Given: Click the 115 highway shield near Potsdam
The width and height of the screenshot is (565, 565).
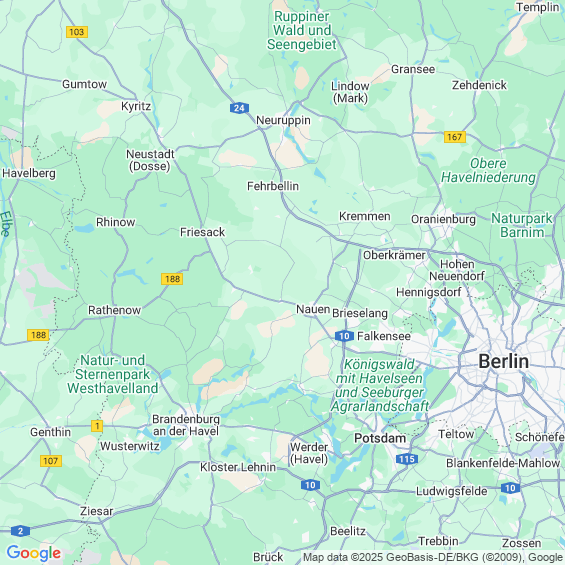Looking at the screenshot, I should [407, 459].
